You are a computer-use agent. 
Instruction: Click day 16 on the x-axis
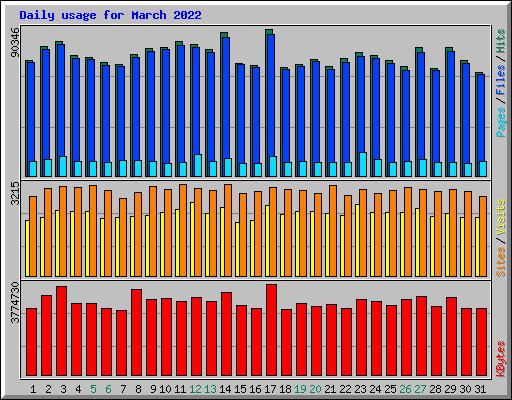tap(255, 389)
